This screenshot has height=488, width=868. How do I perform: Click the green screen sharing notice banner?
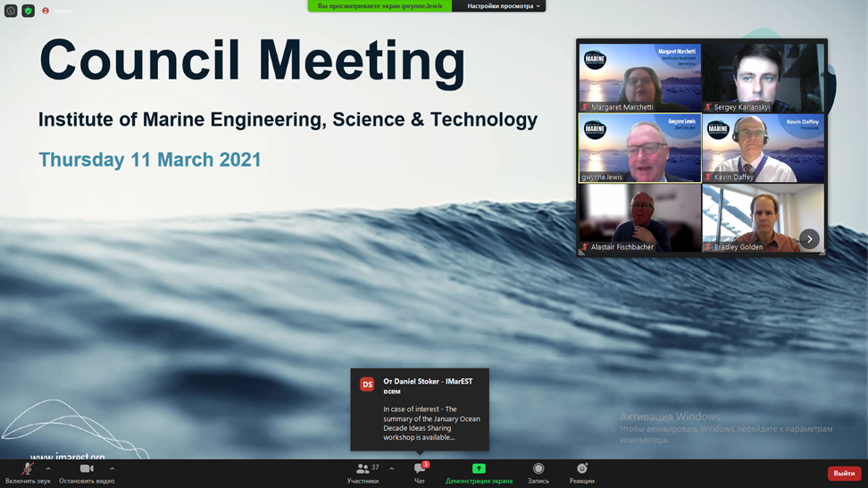[380, 6]
